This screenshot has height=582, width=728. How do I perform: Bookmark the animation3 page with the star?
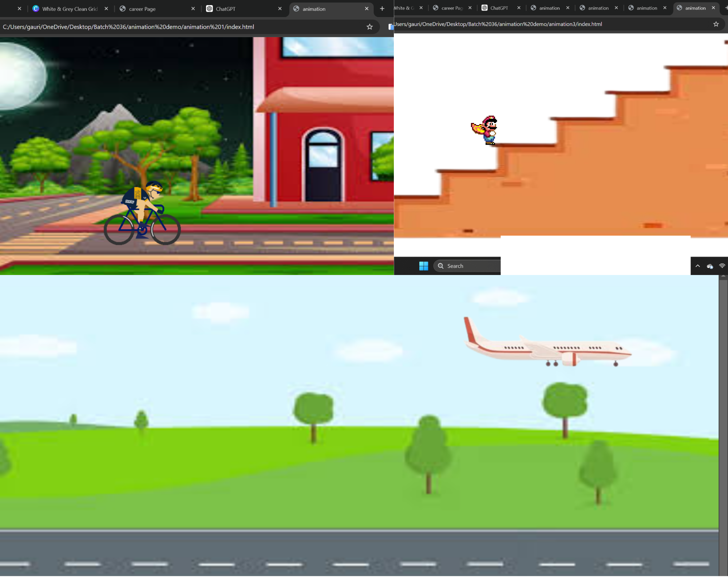716,24
